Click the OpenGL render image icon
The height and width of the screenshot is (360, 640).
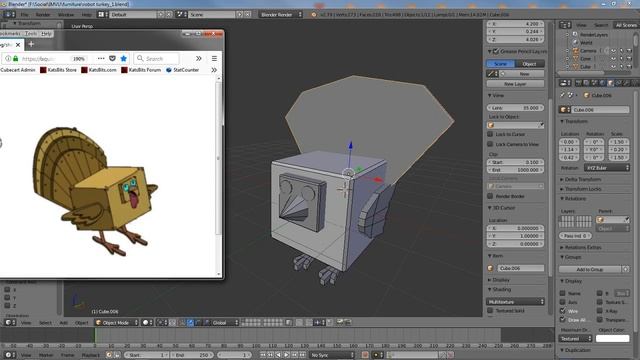click(340, 322)
